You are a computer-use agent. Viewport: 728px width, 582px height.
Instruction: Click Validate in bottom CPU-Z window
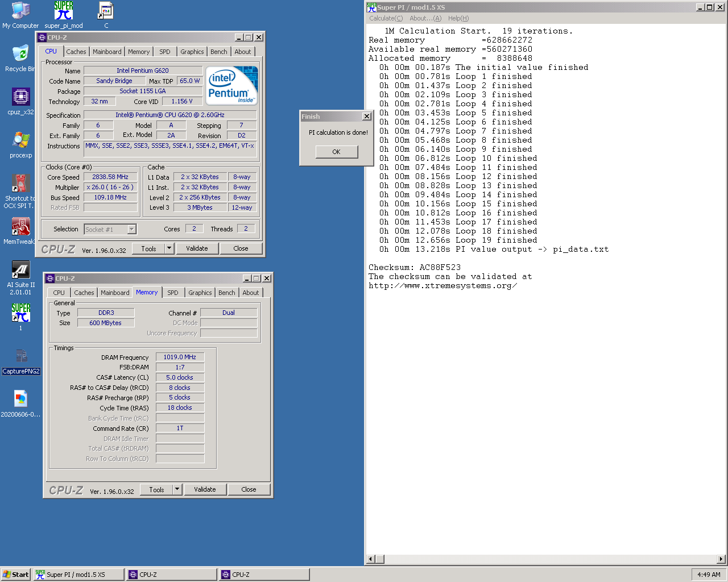[205, 489]
